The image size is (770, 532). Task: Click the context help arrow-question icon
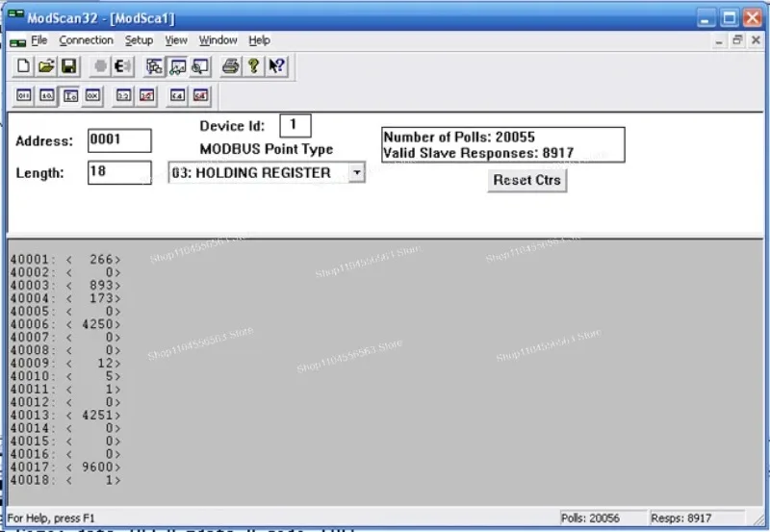[x=276, y=66]
